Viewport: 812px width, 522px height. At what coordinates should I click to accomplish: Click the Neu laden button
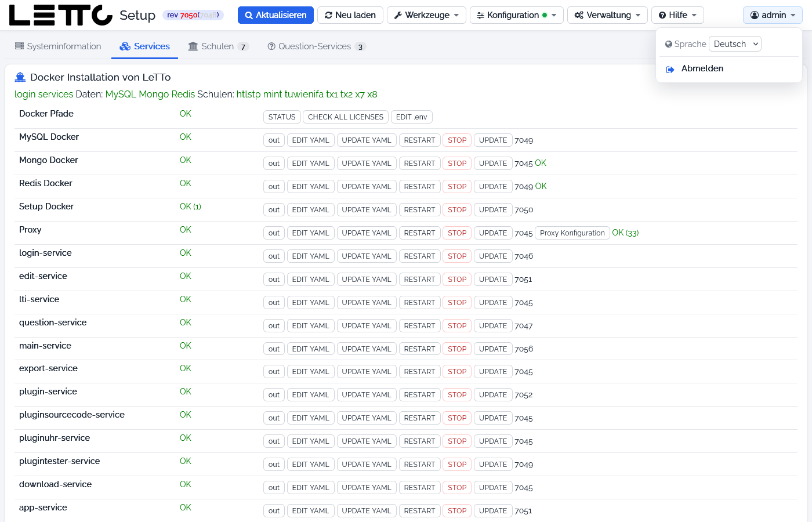(350, 15)
